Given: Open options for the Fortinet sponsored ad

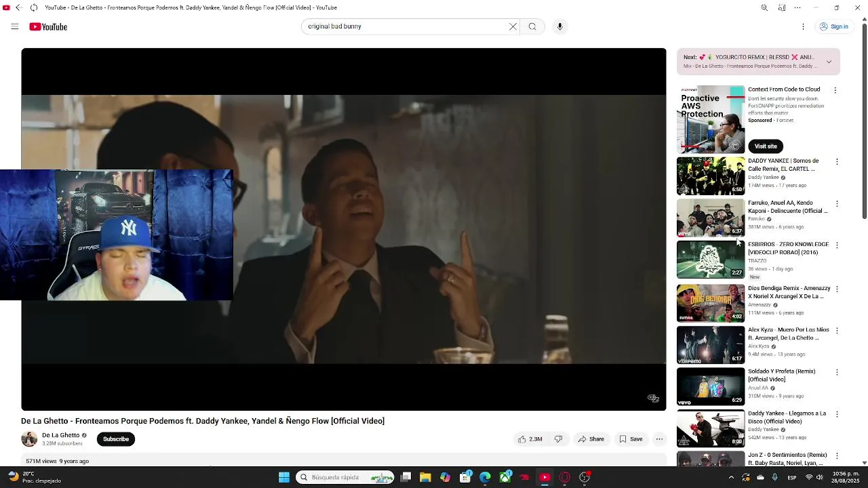Looking at the screenshot, I should (x=835, y=90).
